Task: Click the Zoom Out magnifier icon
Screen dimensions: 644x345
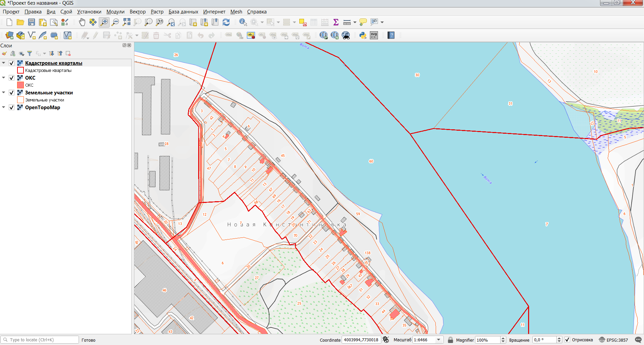Action: coord(115,22)
